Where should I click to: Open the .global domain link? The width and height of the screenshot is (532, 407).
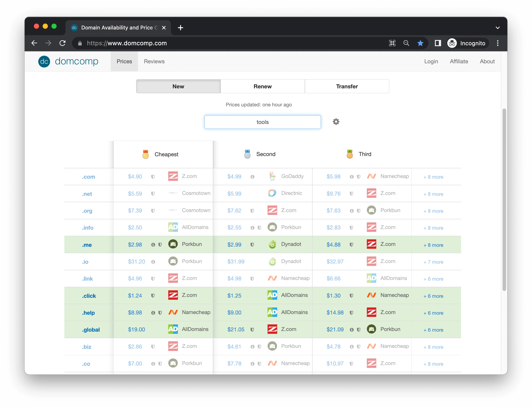click(x=91, y=330)
